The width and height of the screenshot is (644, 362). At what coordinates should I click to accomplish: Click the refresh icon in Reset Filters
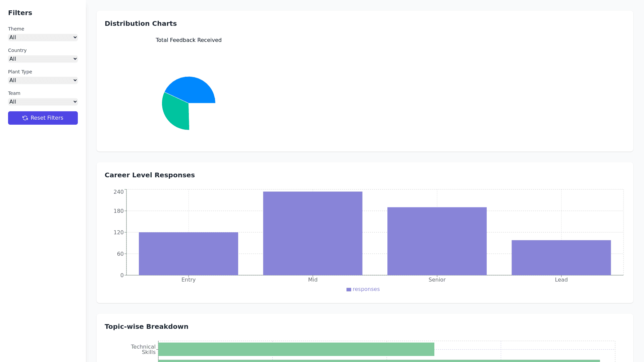[x=25, y=118]
